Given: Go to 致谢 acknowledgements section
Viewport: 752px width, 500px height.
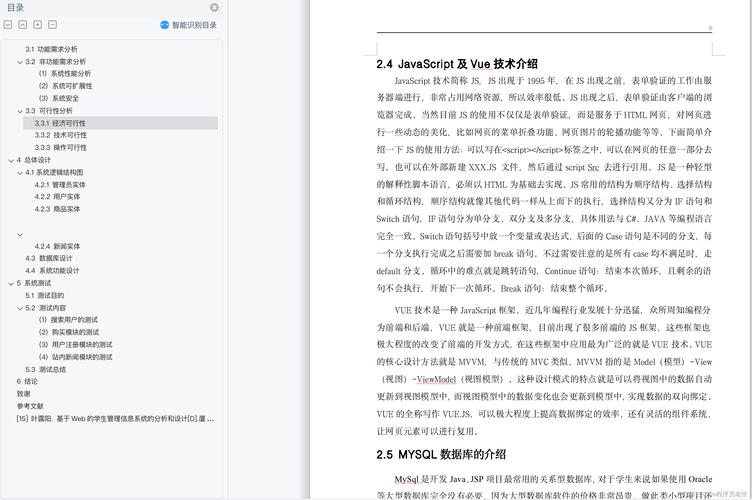Looking at the screenshot, I should pyautogui.click(x=24, y=394).
